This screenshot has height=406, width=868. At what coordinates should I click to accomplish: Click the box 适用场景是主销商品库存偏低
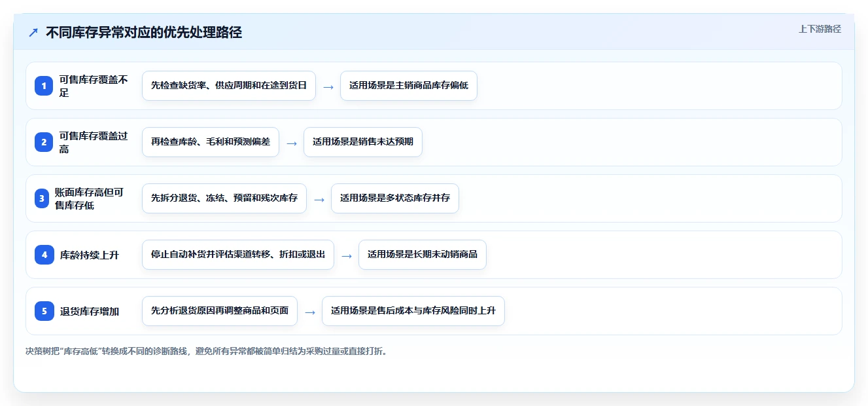409,86
